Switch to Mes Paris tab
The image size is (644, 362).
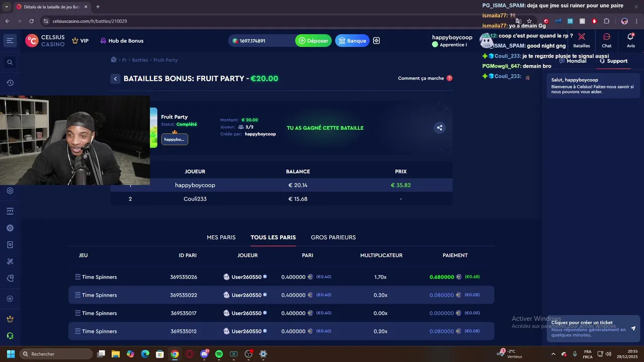click(221, 237)
